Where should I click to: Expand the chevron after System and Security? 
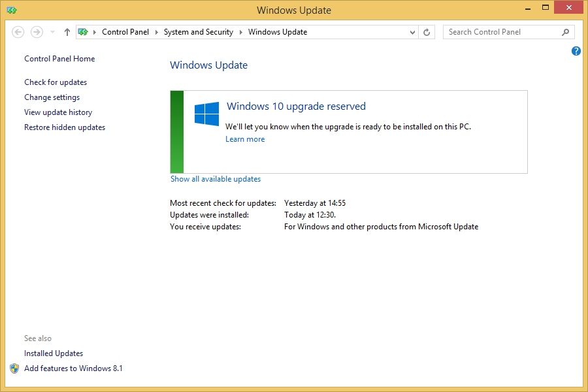(x=240, y=32)
